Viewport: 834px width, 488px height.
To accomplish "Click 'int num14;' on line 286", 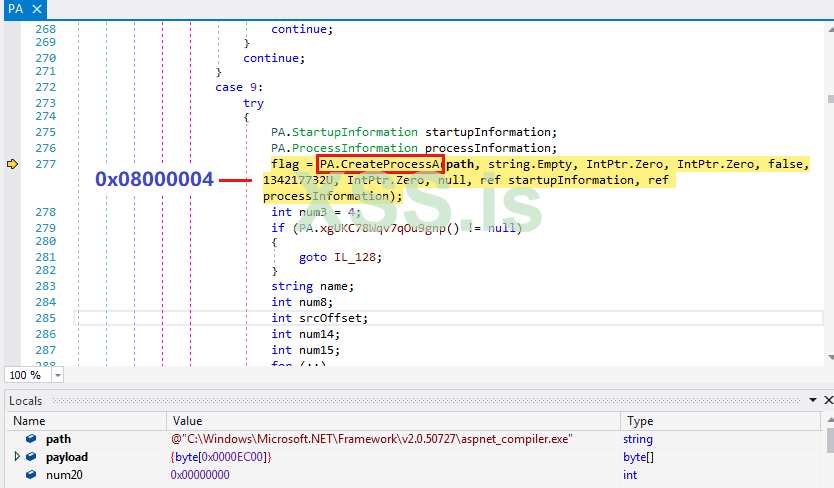I will (x=305, y=334).
